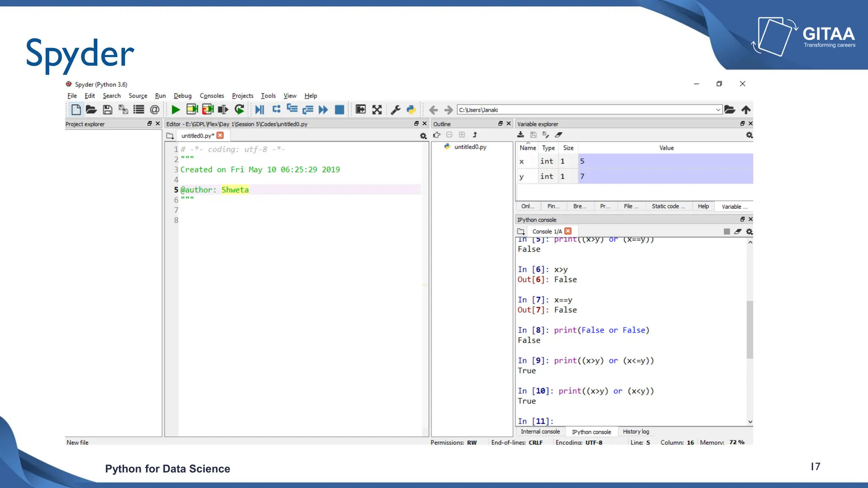Click the New file icon
The height and width of the screenshot is (488, 868).
pos(76,110)
